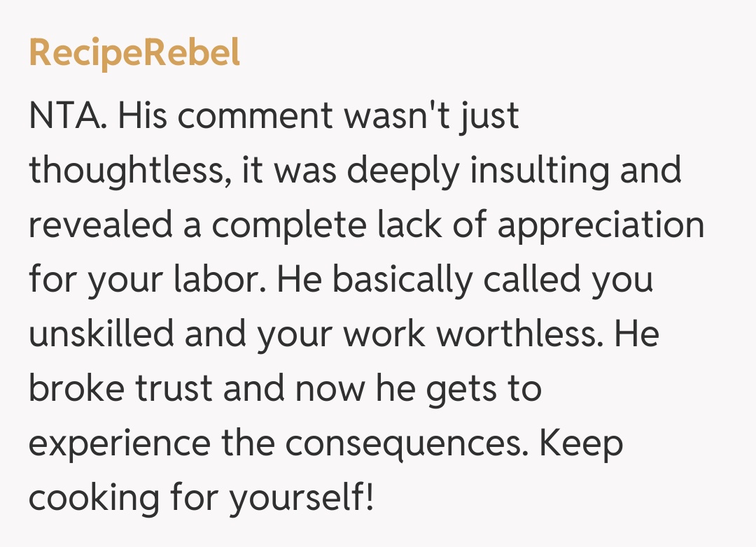Click on the word "unskilled"
Viewport: 756px width, 547px height.
[x=100, y=334]
